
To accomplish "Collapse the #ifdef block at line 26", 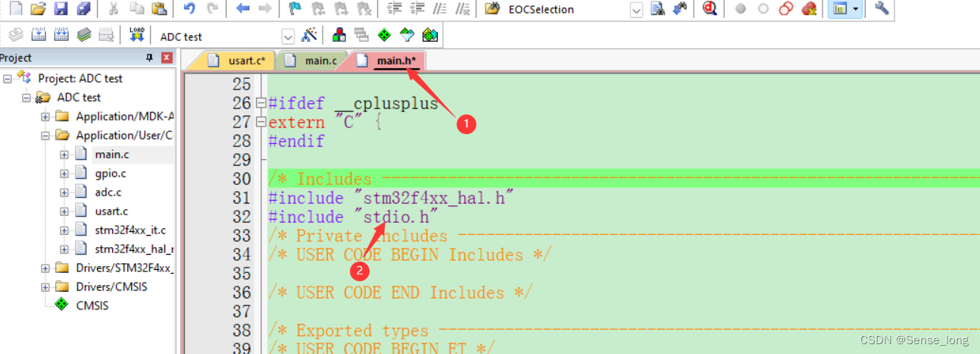I will [x=261, y=103].
